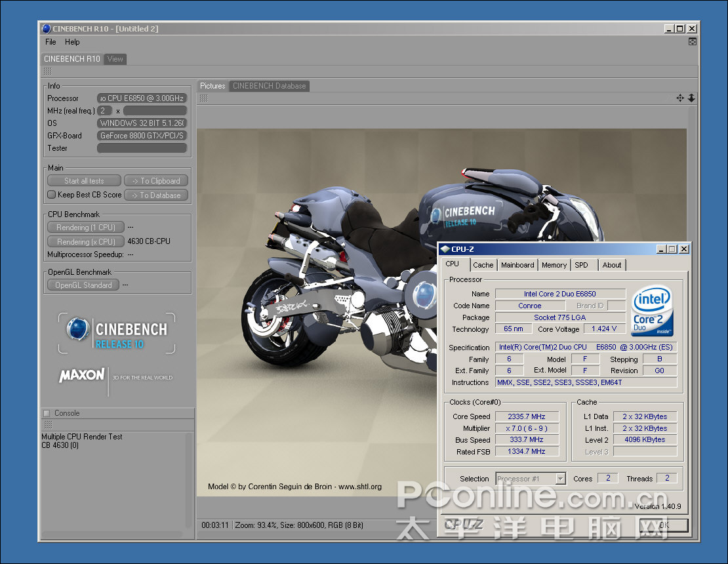Click the Rated FSB value 1334.7 MHz

pyautogui.click(x=527, y=451)
